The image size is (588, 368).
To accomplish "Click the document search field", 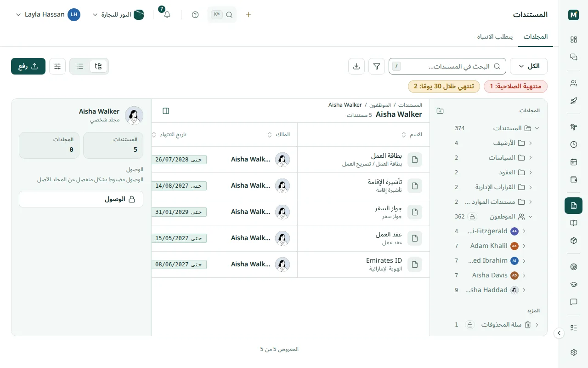I will click(447, 66).
